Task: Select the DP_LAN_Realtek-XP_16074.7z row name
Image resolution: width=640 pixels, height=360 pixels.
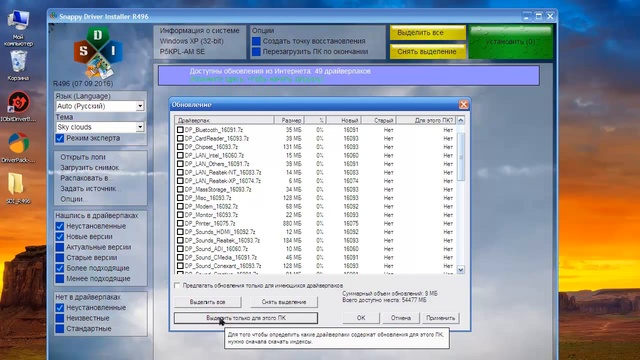Action: tap(222, 181)
